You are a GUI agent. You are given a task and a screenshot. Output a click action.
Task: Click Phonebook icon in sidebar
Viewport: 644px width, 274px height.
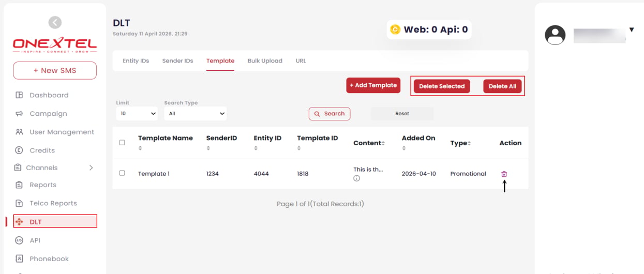click(19, 258)
